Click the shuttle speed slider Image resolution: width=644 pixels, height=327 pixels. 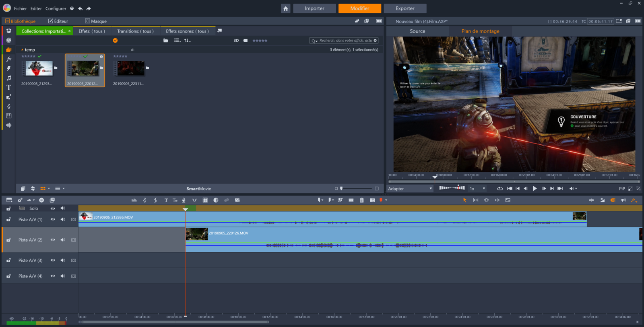point(452,188)
